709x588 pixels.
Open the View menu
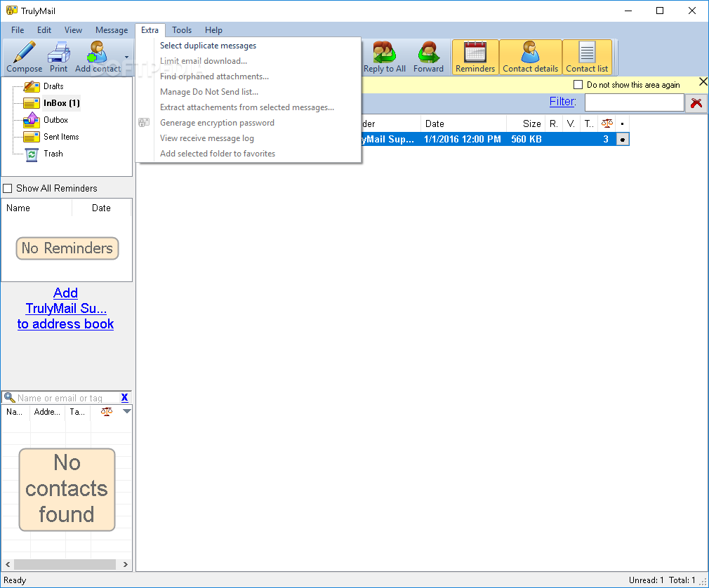[x=73, y=30]
